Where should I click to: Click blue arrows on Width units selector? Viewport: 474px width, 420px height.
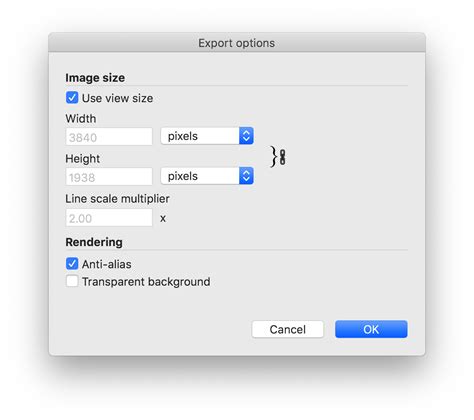(246, 136)
